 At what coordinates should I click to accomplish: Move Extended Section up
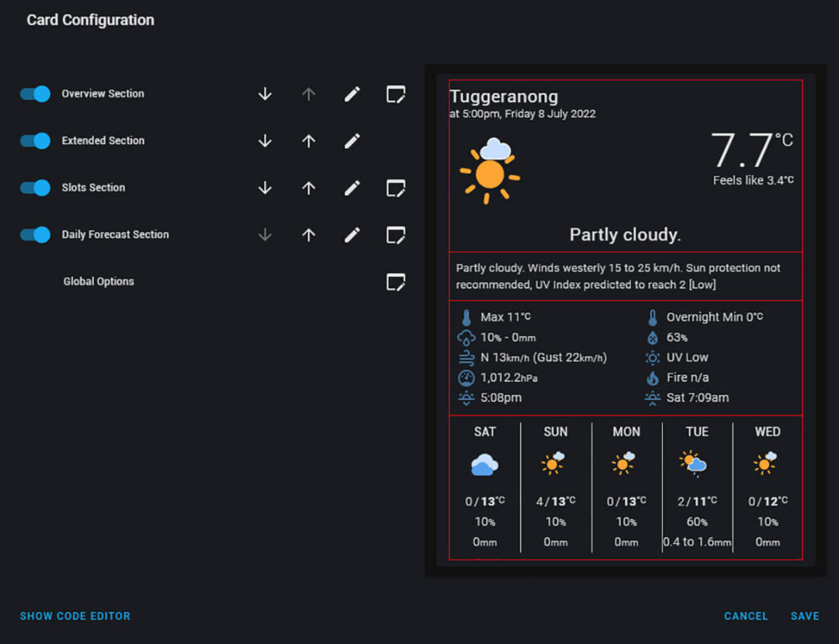pyautogui.click(x=308, y=141)
